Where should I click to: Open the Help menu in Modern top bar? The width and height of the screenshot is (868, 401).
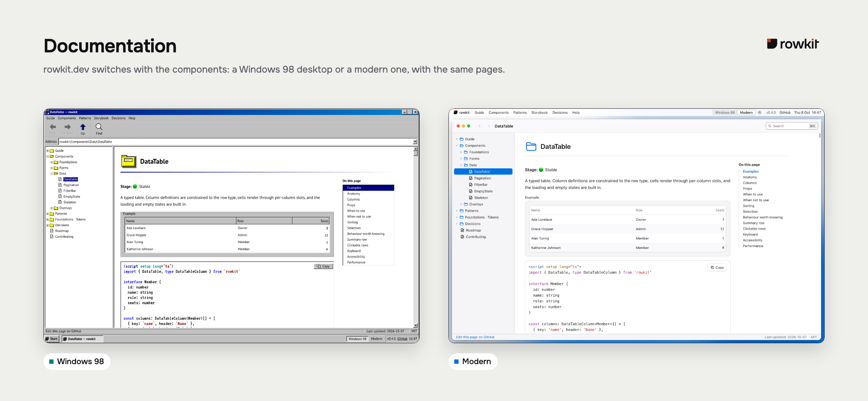point(576,113)
